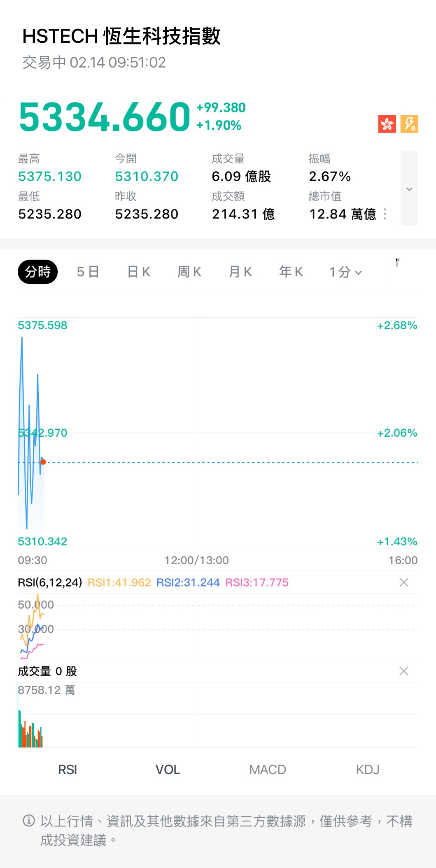Image resolution: width=436 pixels, height=868 pixels.
Task: Close the RSI indicator panel
Action: click(403, 582)
